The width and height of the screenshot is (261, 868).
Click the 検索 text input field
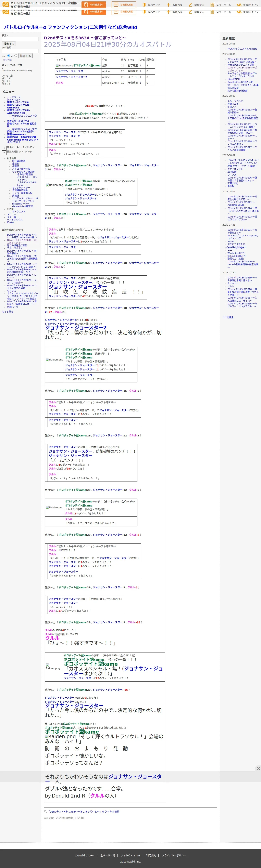(20, 39)
